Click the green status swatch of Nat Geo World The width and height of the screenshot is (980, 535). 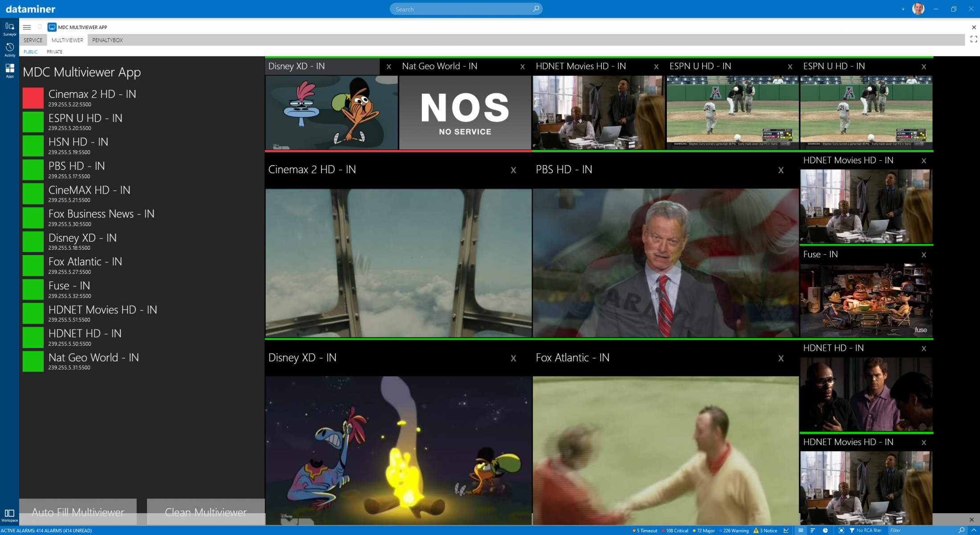[33, 361]
